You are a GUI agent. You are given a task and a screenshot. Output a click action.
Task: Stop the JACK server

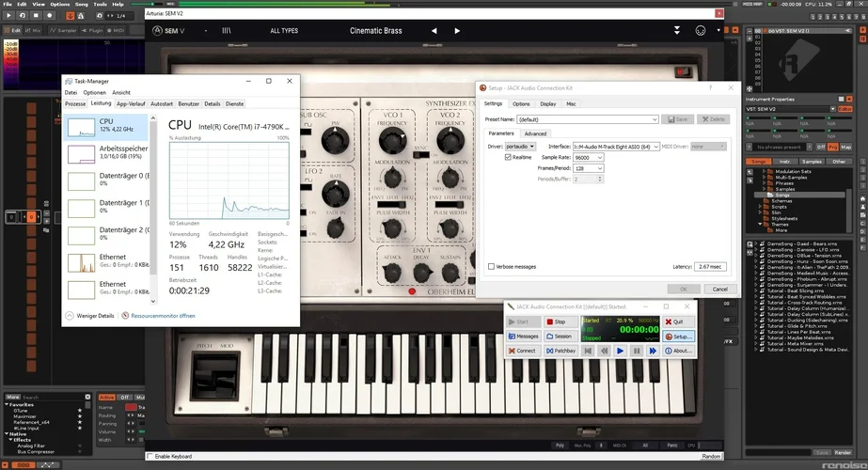point(555,321)
